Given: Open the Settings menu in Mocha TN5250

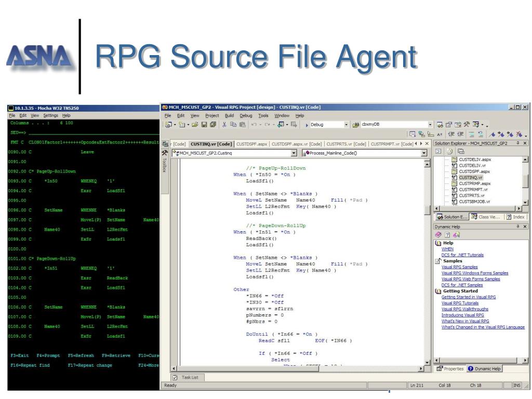Looking at the screenshot, I should [x=50, y=115].
